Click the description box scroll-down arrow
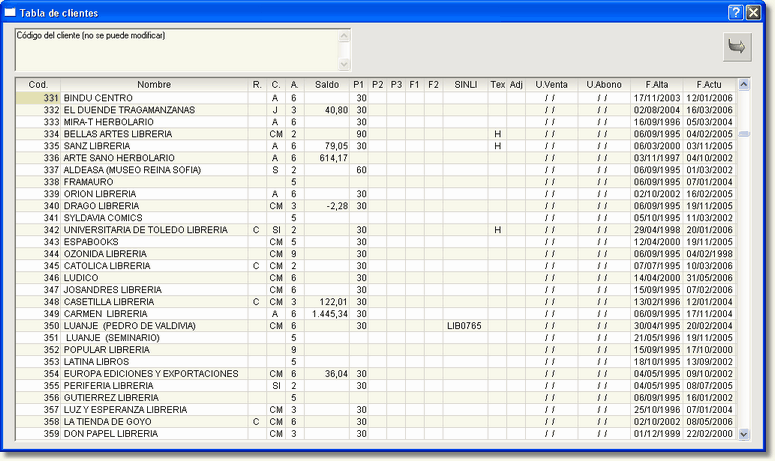 pyautogui.click(x=345, y=62)
